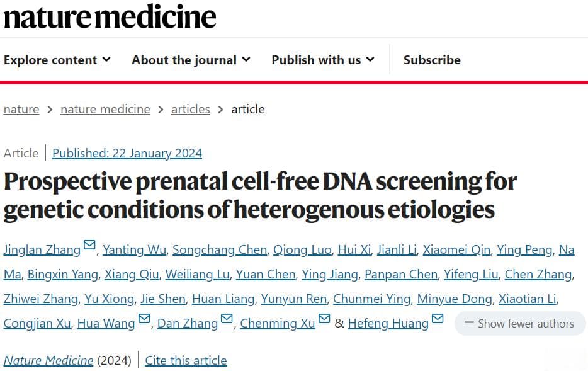The height and width of the screenshot is (371, 588).
Task: Open the Nature Medicine journal link below the authors
Action: (48, 360)
